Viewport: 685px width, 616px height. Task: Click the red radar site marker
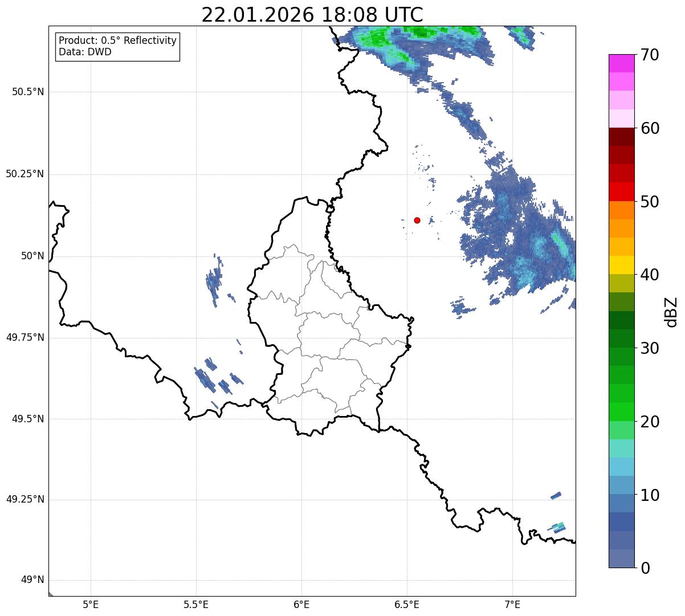[417, 220]
